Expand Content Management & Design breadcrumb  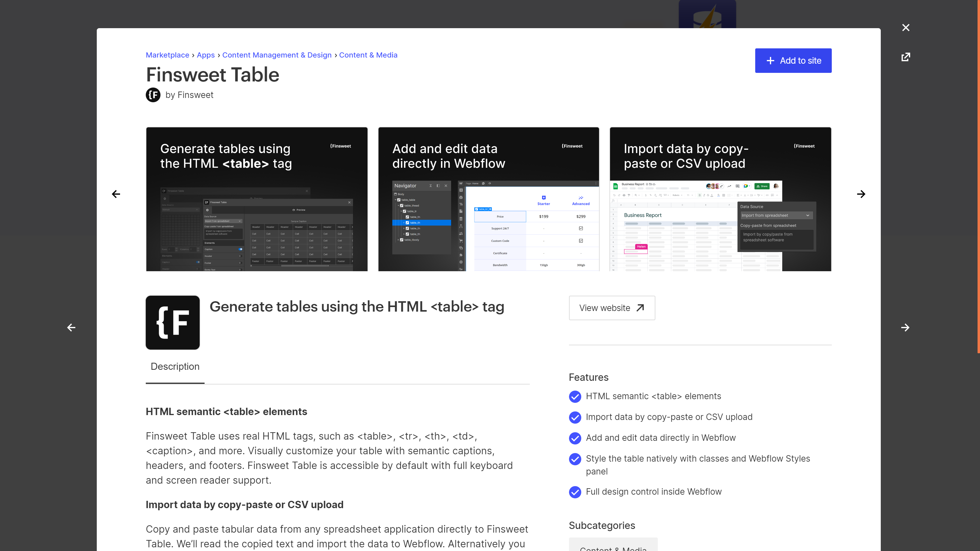coord(277,54)
